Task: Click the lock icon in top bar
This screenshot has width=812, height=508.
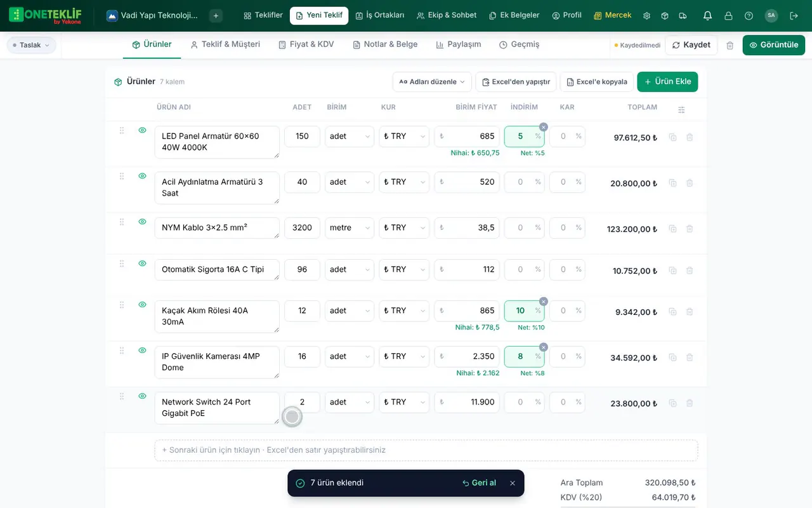Action: (x=728, y=15)
